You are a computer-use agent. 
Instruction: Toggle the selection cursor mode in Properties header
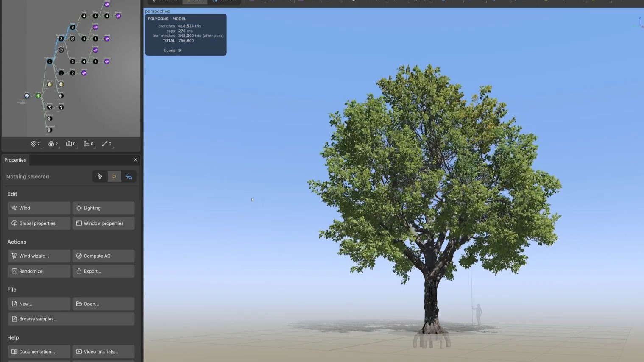click(129, 176)
